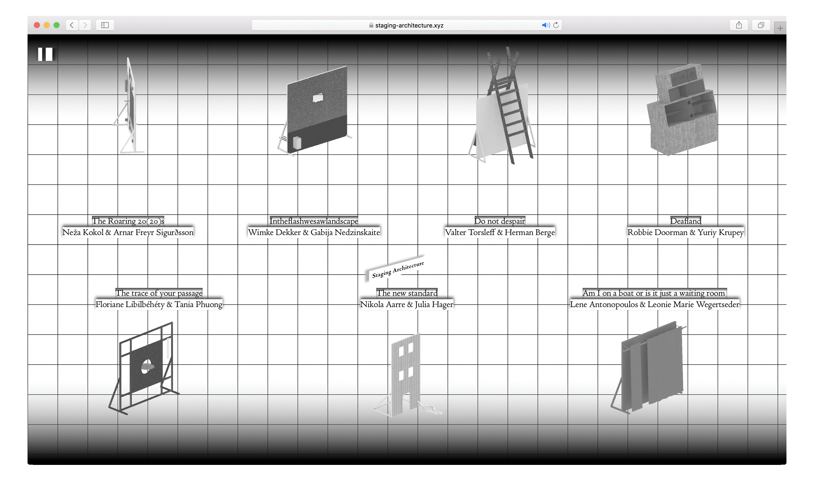This screenshot has width=814, height=504.
Task: Reload the page with the refresh icon
Action: click(x=556, y=25)
